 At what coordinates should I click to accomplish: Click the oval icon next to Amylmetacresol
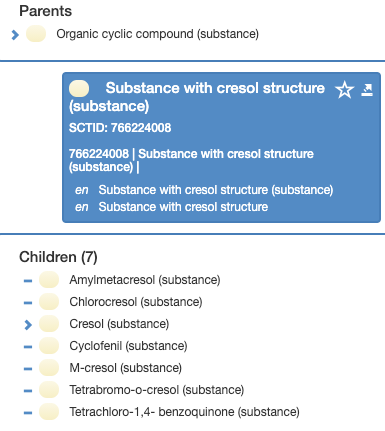(49, 280)
